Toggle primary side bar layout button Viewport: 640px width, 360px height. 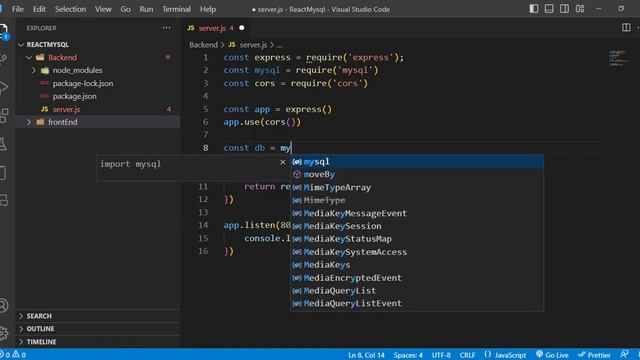533,9
